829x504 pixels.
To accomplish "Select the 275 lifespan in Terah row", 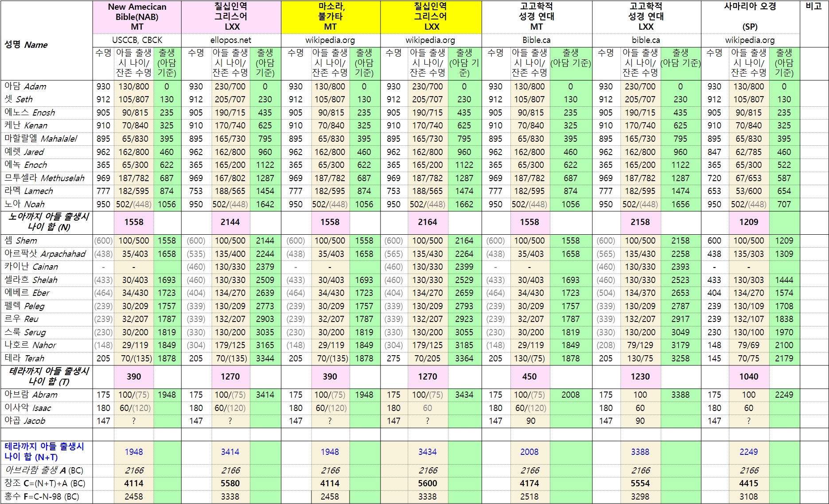I will click(393, 358).
